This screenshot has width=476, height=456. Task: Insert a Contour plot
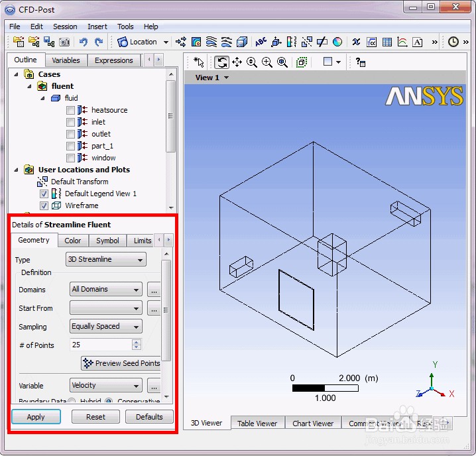point(196,42)
